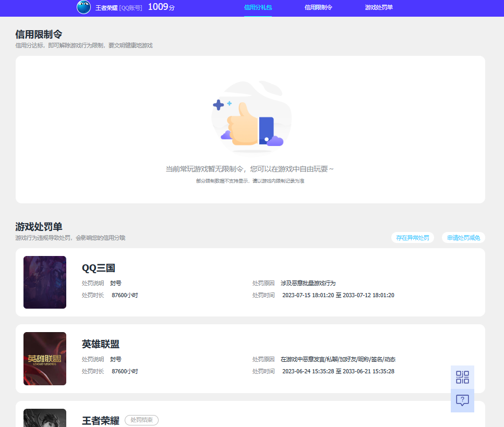This screenshot has height=427, width=504.
Task: Click the 游戏处罚单 section heading
Action: [39, 227]
